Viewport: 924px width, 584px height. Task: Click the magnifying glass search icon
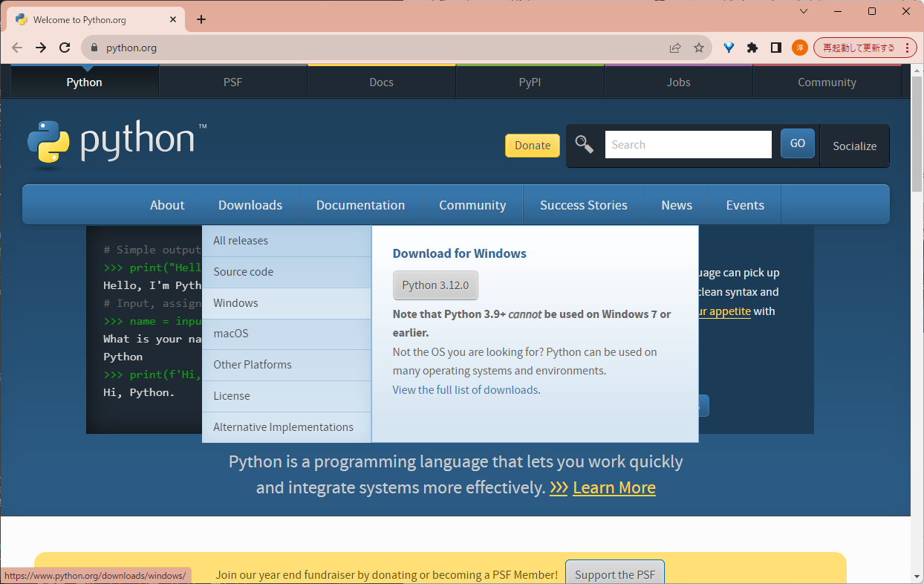(x=585, y=145)
